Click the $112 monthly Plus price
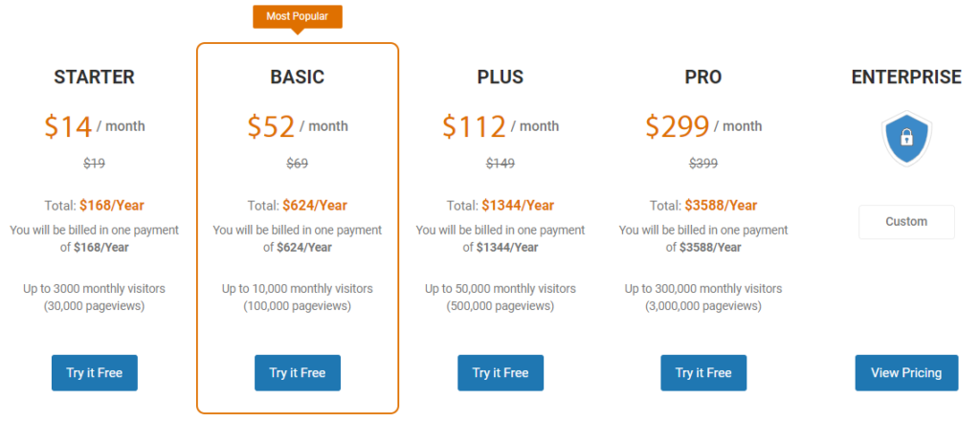The width and height of the screenshot is (980, 422). pos(474,126)
